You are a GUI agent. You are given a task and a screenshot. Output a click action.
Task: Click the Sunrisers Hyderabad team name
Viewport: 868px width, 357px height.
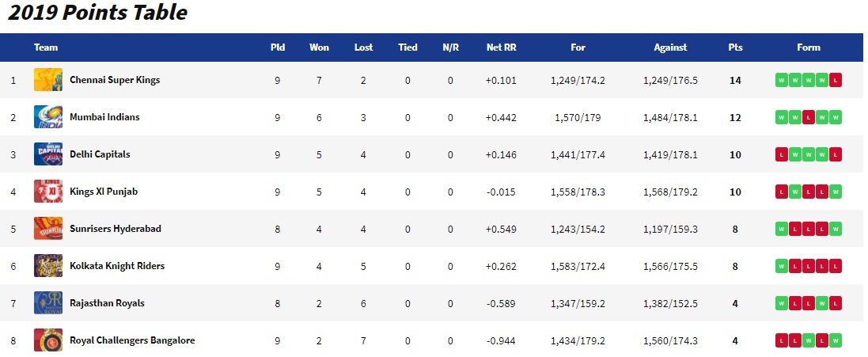click(x=116, y=229)
